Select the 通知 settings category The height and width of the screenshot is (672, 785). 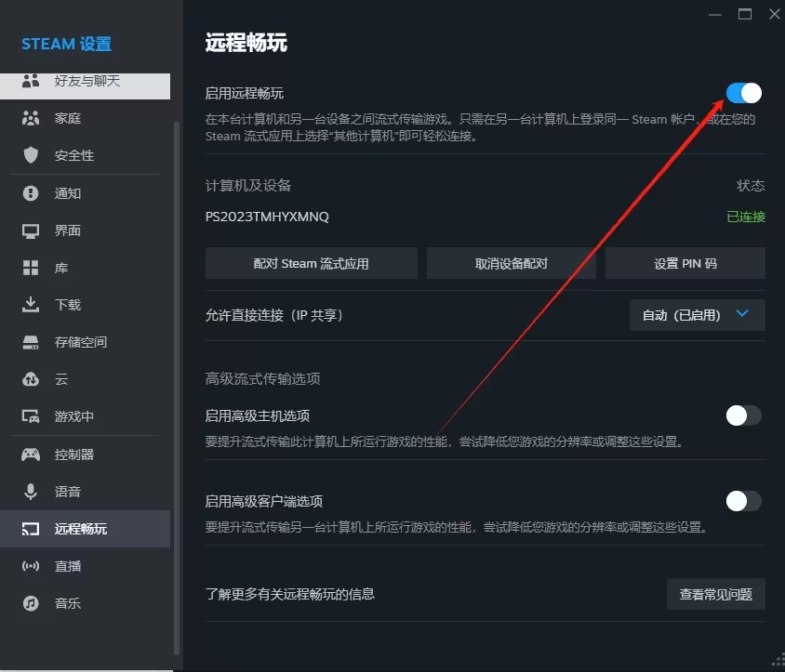pos(86,193)
